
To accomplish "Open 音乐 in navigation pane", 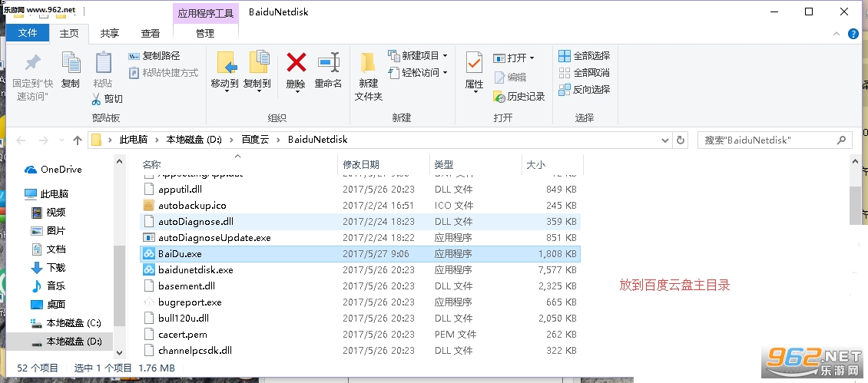I will tap(48, 286).
